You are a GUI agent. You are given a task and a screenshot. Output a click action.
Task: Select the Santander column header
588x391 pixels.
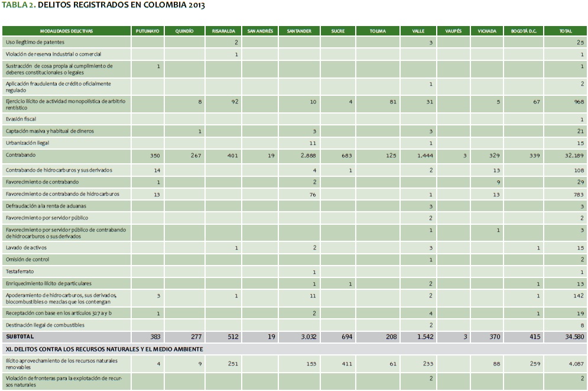299,31
